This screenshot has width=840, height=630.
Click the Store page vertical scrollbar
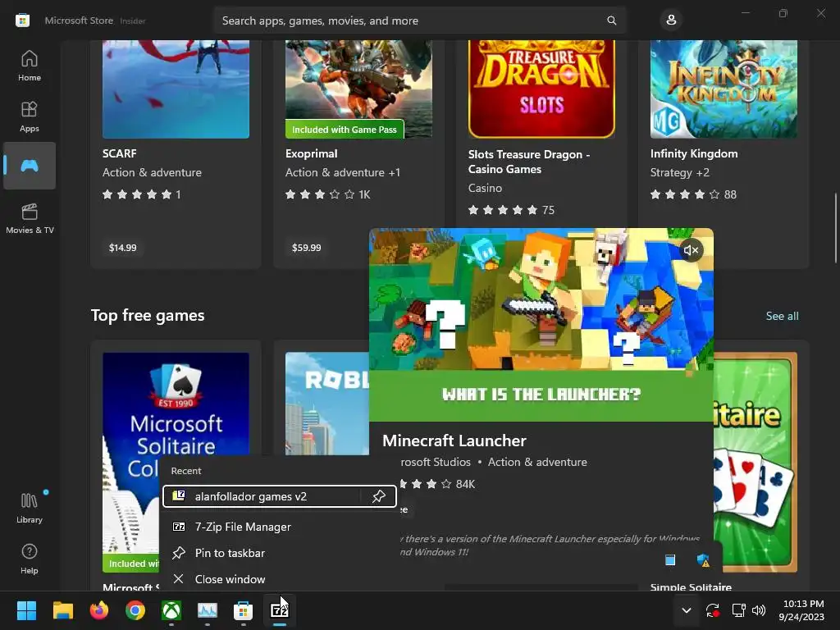click(x=834, y=228)
